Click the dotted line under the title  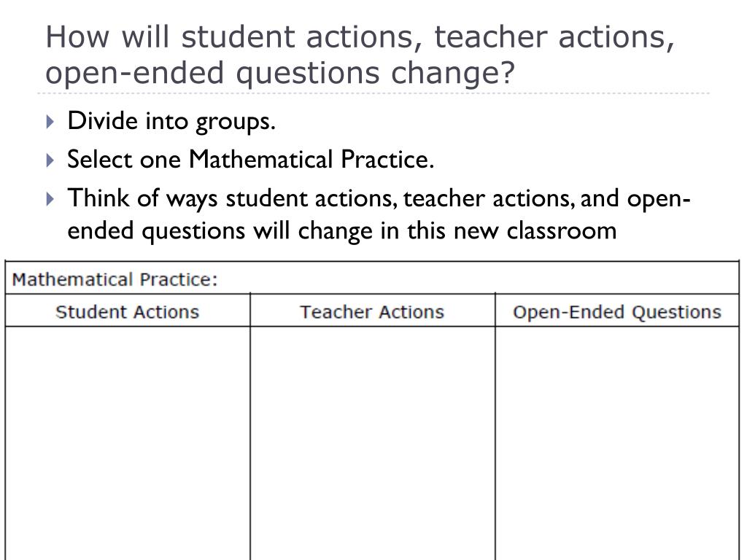point(373,93)
